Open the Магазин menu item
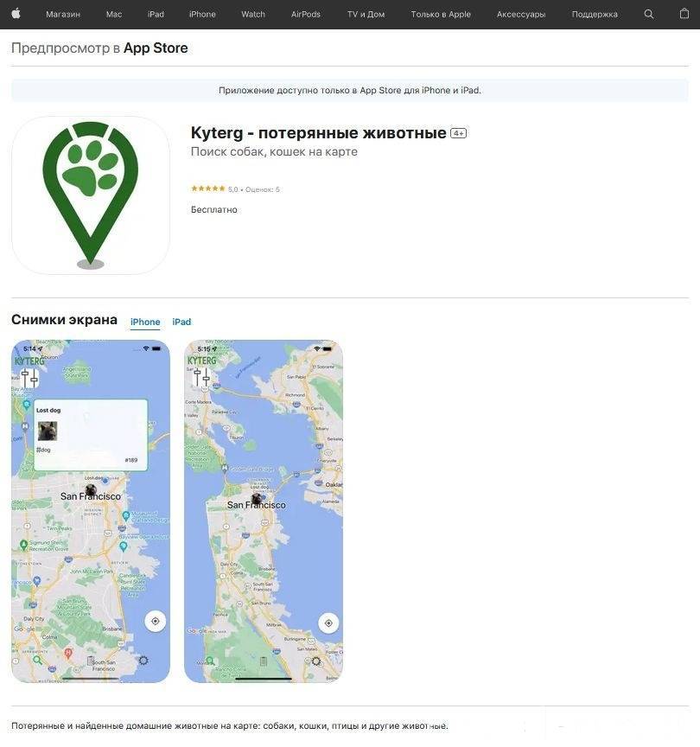Viewport: 700px width, 747px height. tap(63, 15)
